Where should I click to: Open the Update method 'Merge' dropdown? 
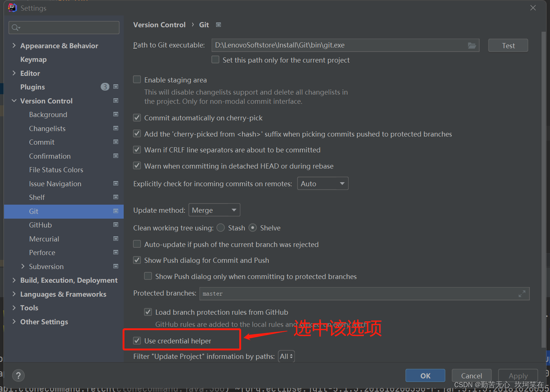(x=214, y=210)
